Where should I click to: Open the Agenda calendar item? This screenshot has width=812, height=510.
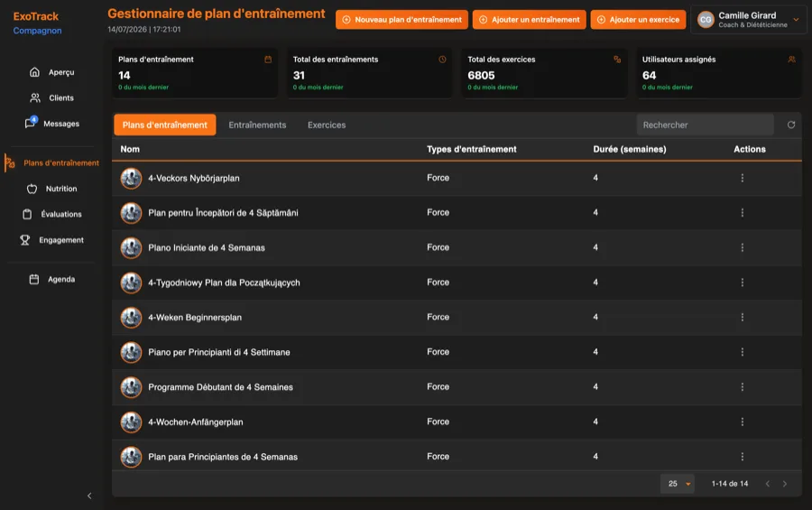coord(51,279)
